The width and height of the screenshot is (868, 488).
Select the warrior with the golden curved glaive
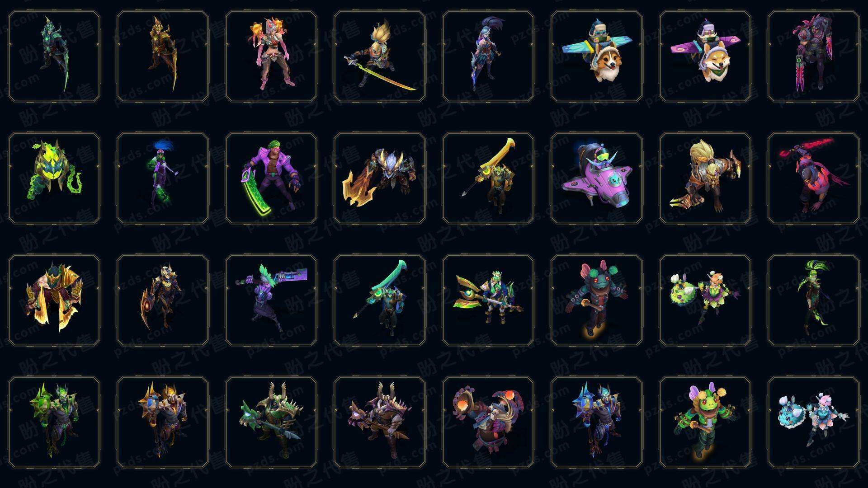click(488, 178)
